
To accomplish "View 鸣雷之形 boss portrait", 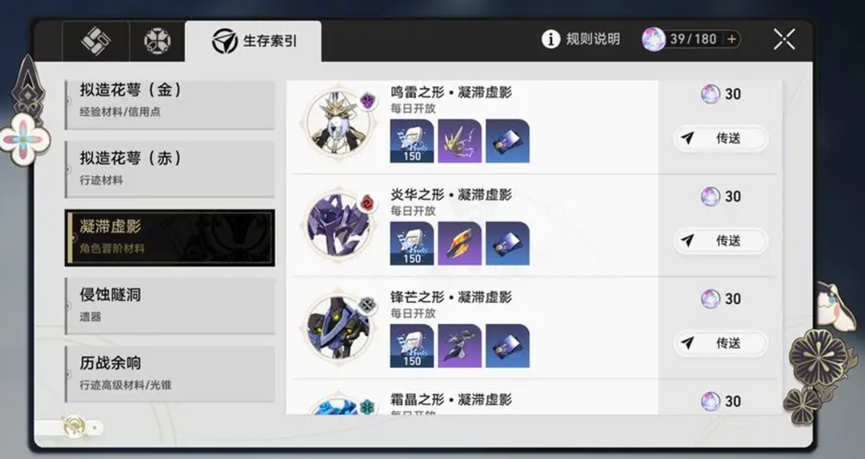I will [337, 122].
